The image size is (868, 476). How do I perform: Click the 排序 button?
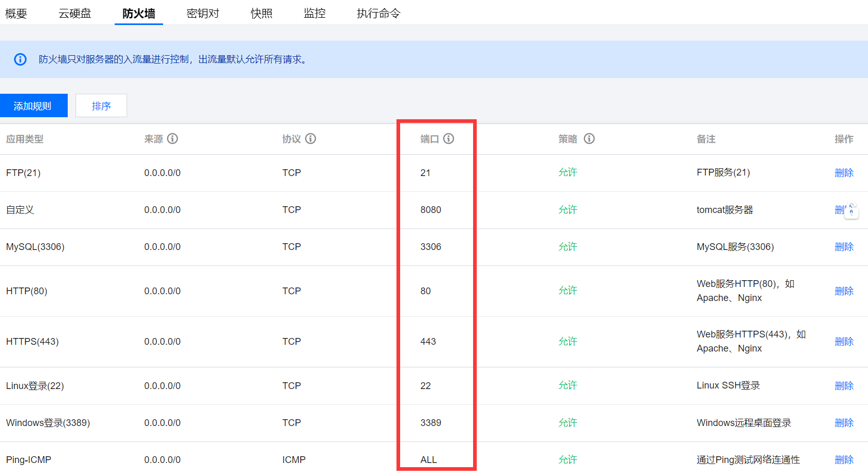(101, 106)
